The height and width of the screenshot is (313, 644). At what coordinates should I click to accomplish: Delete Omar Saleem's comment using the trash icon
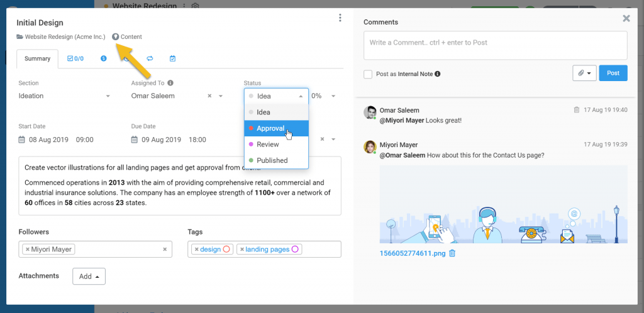(576, 110)
